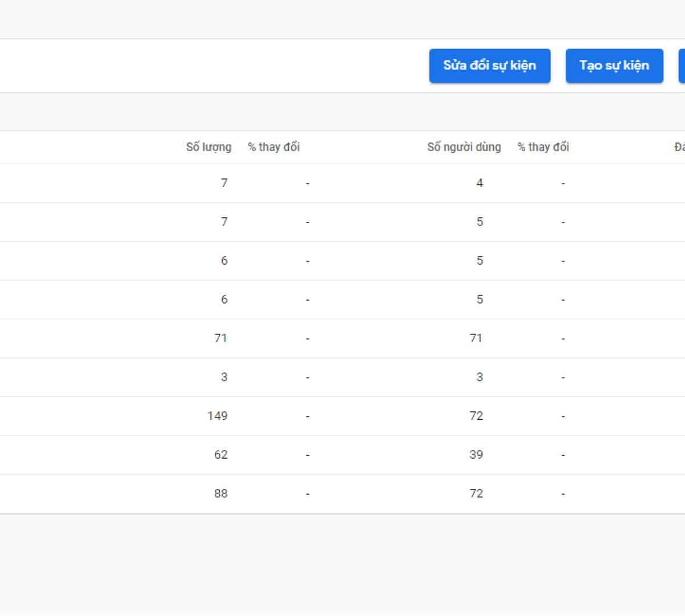Click 71 in the Số người dùng column
685x616 pixels.
coord(476,338)
